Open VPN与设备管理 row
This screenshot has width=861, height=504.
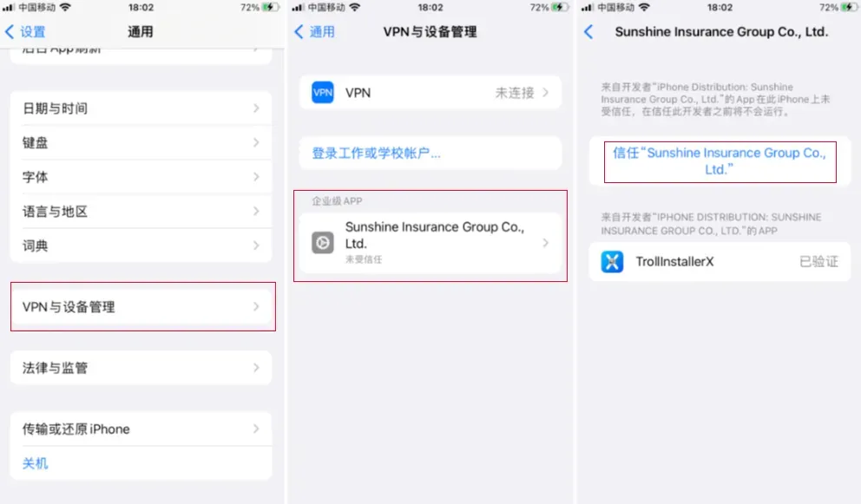(x=141, y=307)
